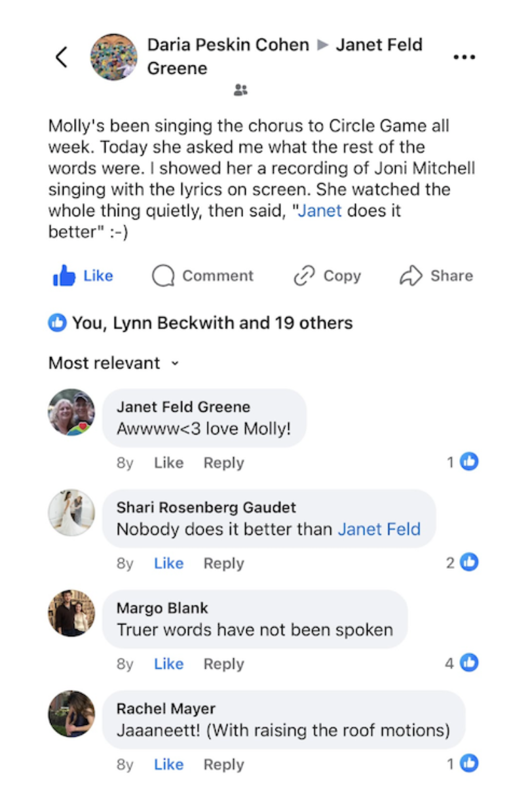The image size is (532, 810).
Task: Reply to Janet Feld Greene's comment
Action: (223, 463)
